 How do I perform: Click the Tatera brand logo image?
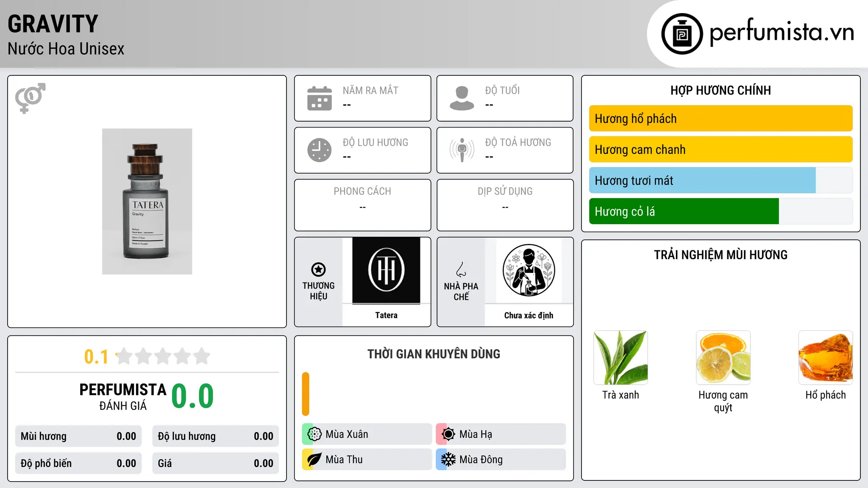[x=386, y=270]
